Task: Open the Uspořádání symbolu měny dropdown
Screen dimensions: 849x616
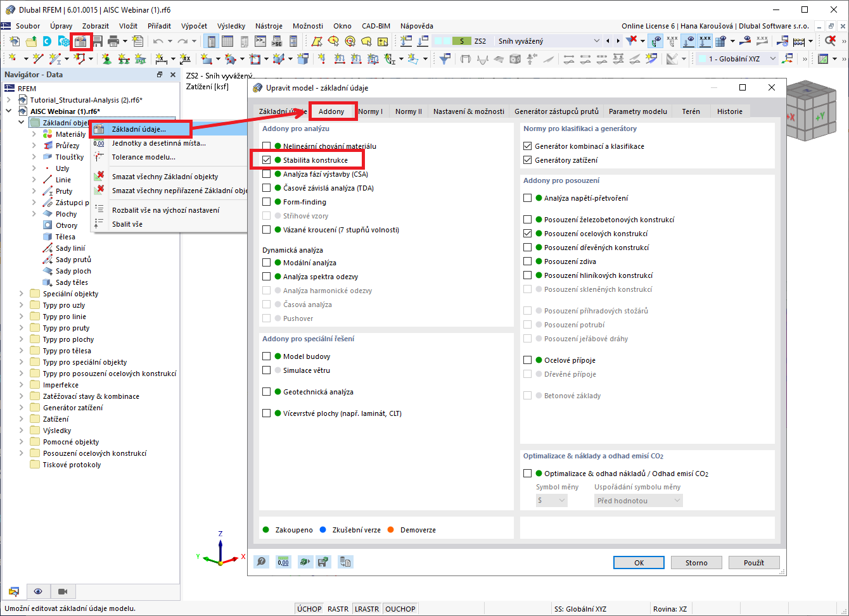Action: pos(638,500)
